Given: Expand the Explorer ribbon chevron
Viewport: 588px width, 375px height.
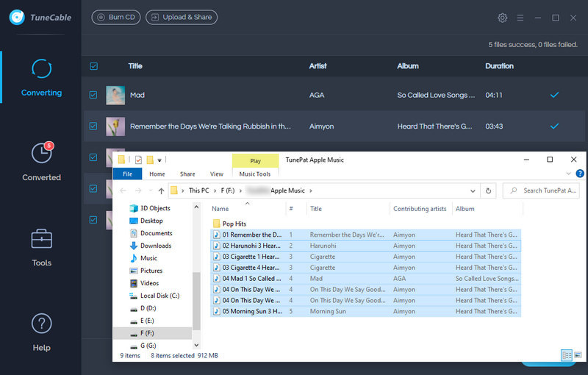Looking at the screenshot, I should (568, 174).
